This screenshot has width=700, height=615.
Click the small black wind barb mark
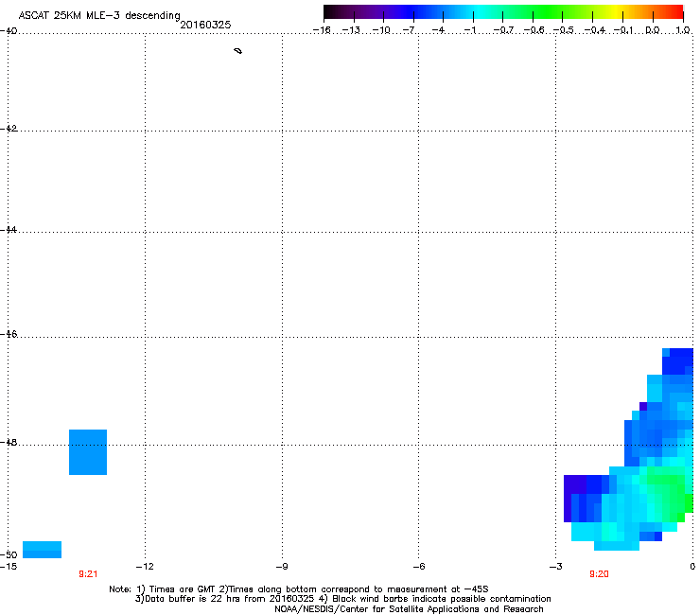pos(238,51)
